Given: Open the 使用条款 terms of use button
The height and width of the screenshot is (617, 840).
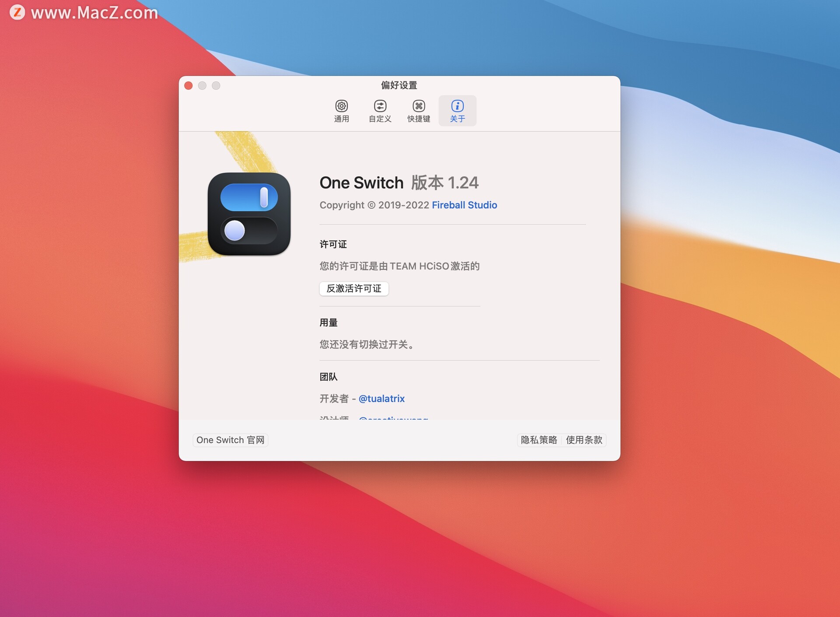Looking at the screenshot, I should tap(584, 440).
